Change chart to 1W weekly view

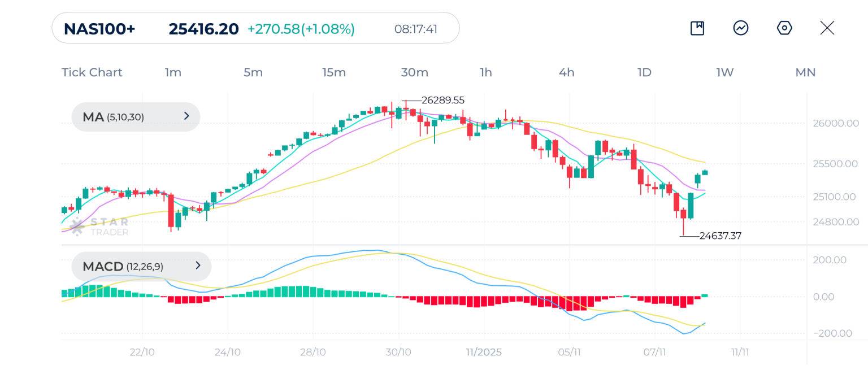tap(724, 72)
